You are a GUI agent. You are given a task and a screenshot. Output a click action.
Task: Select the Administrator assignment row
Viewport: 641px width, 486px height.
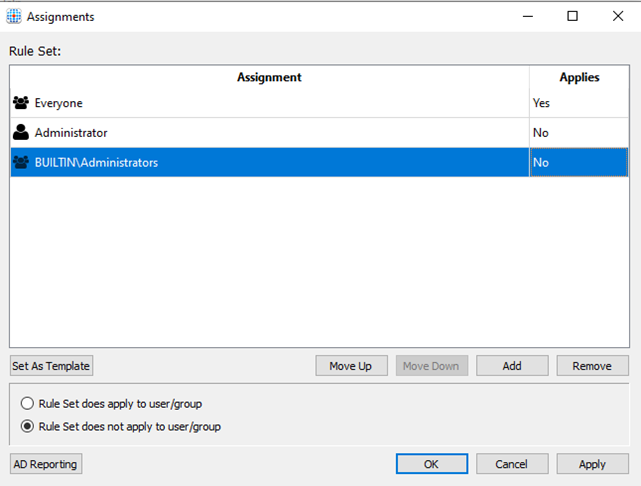[x=320, y=133]
